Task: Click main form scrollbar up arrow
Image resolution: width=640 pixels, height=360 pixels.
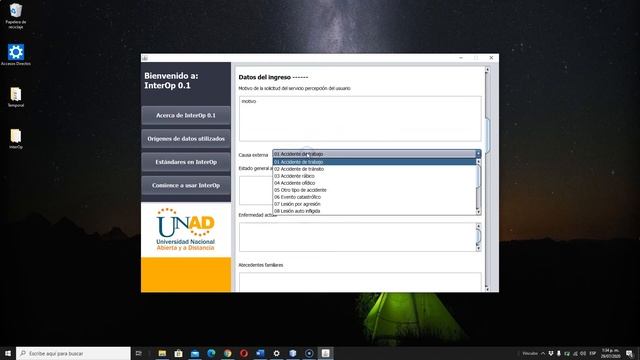Action: click(487, 70)
